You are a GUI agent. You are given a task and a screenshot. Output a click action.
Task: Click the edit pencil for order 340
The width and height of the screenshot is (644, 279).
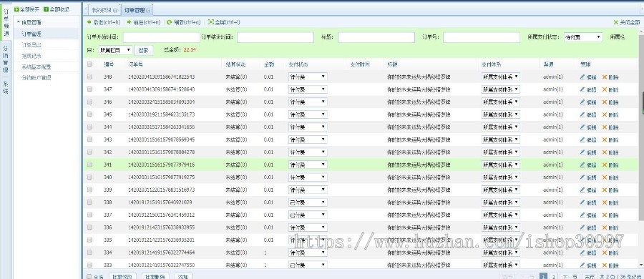point(582,177)
